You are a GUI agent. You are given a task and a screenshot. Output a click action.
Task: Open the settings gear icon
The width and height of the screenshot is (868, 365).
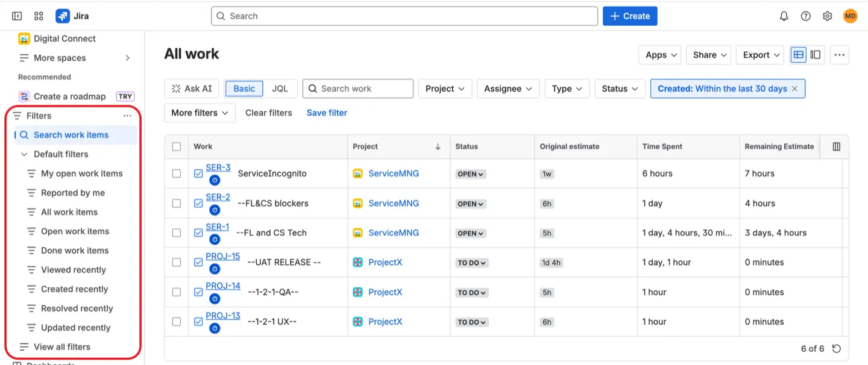click(828, 16)
